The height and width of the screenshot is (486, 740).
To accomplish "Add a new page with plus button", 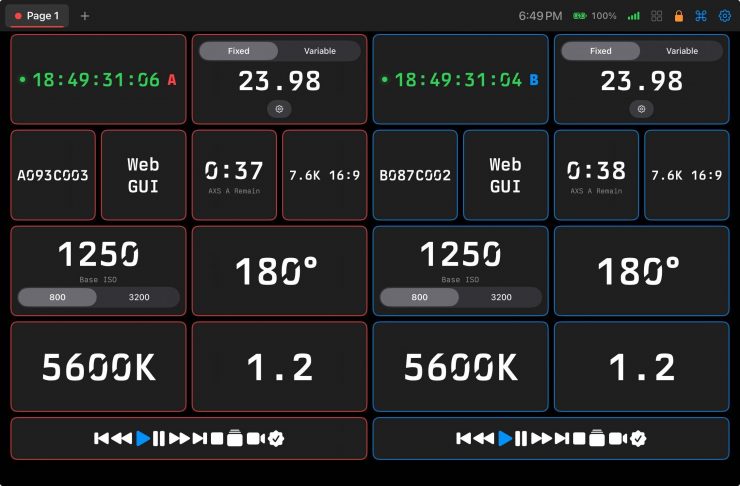I will 85,16.
